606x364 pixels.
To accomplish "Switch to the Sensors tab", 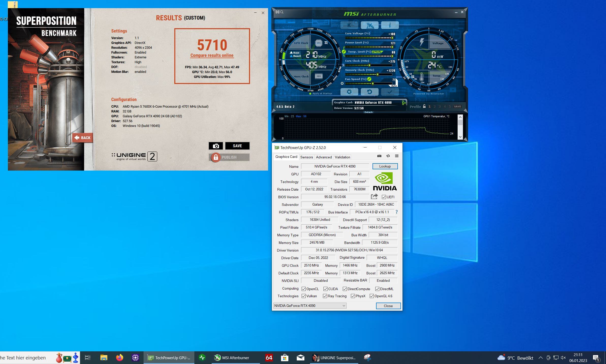I will (x=306, y=157).
